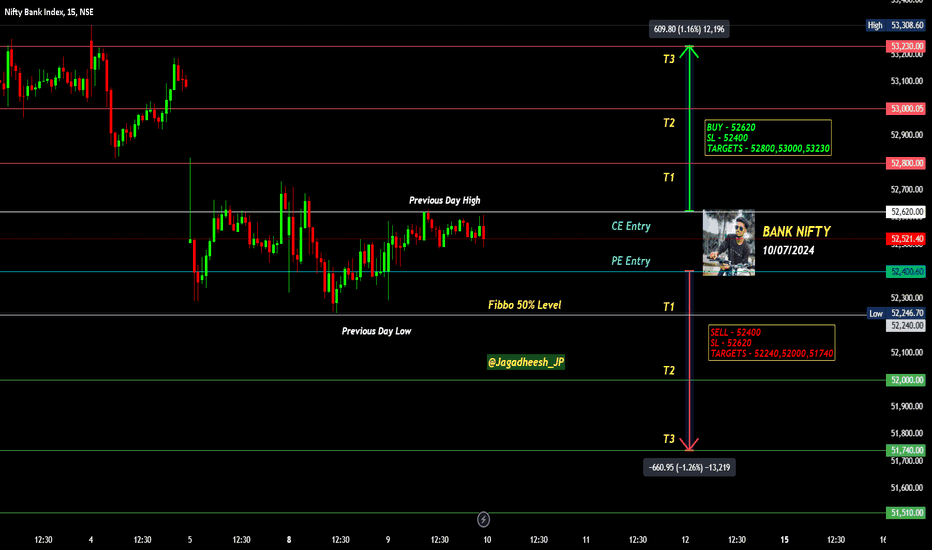Viewport: 932px width, 550px height.
Task: Click the 52,400.60 teal price label
Action: coord(906,272)
